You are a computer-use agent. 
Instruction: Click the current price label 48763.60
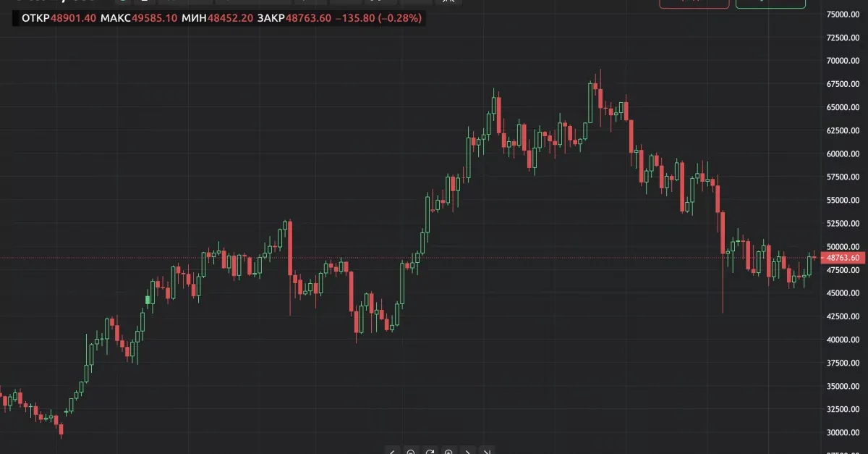tap(843, 258)
